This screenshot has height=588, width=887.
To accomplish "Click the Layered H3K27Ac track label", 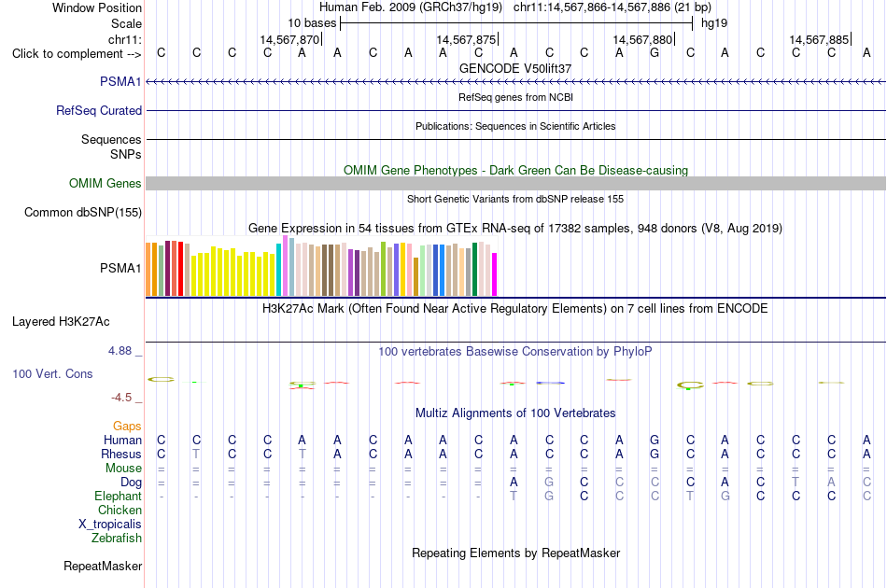I will point(61,322).
